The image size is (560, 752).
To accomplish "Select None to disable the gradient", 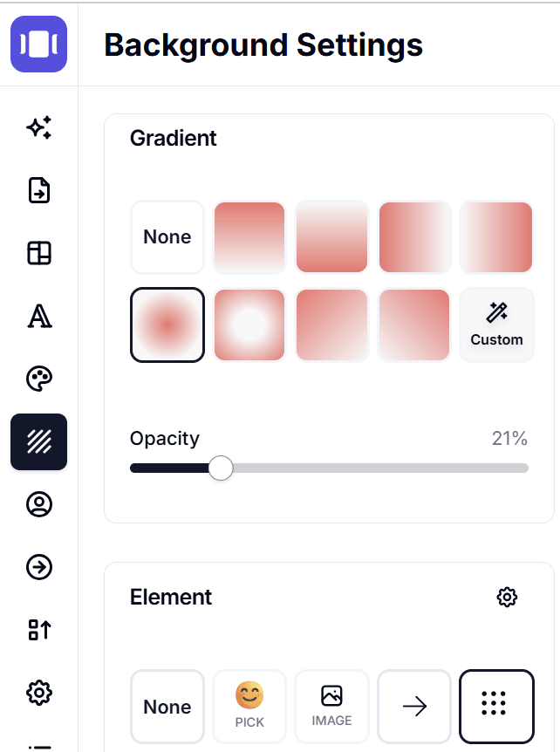I will [x=167, y=236].
